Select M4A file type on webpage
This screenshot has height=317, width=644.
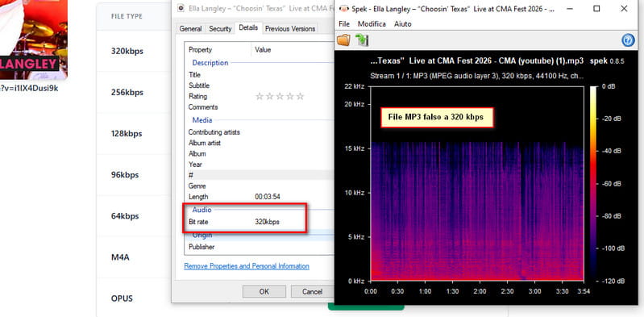coord(120,257)
